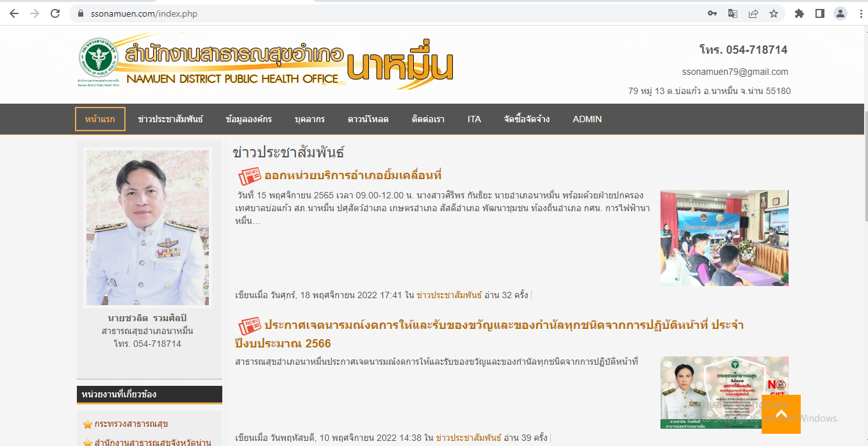View site info via padlock icon
The height and width of the screenshot is (446, 868).
point(81,13)
